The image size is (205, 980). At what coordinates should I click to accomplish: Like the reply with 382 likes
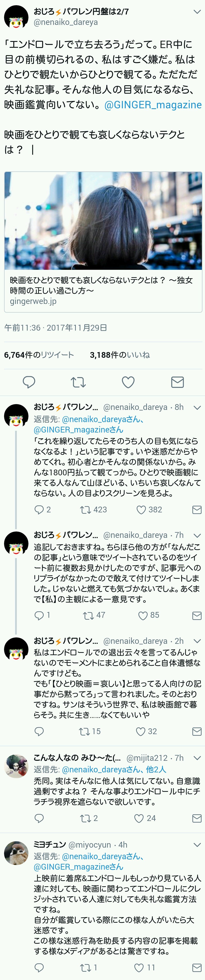[141, 510]
